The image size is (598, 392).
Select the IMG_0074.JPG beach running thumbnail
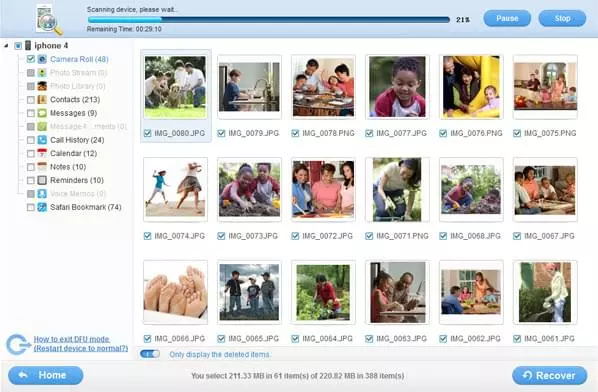175,190
